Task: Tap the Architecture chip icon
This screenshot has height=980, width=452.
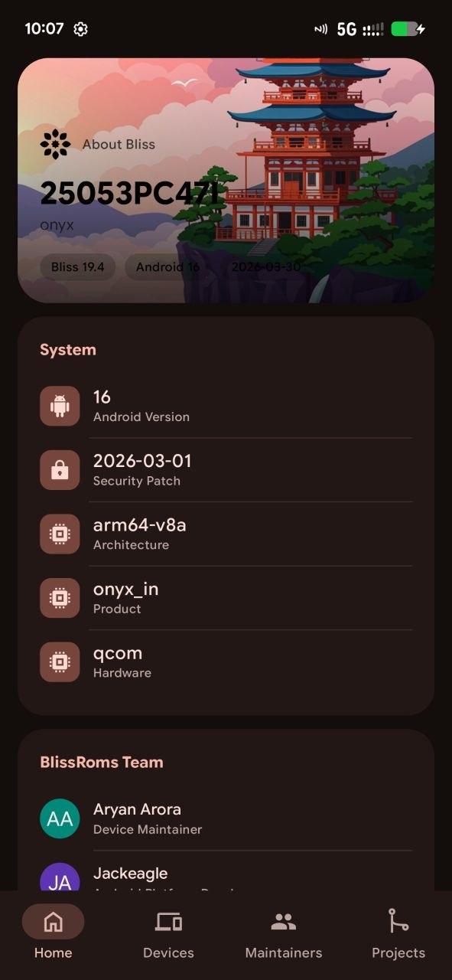Action: (60, 534)
